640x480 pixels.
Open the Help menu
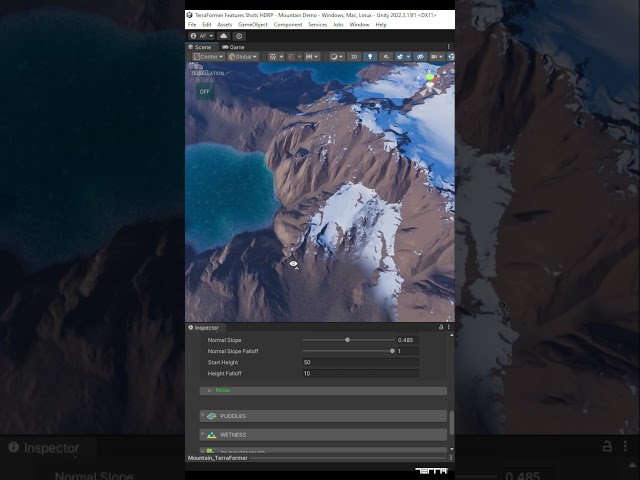coord(381,24)
